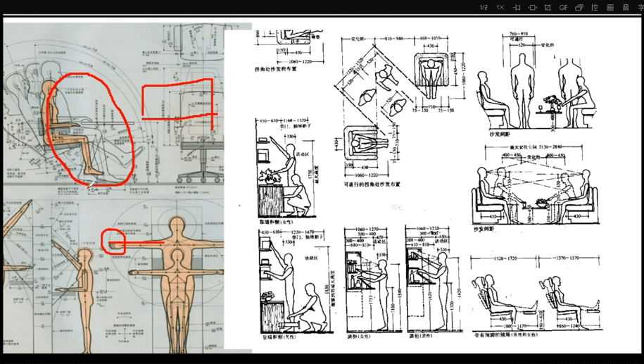The width and height of the screenshot is (644, 364).
Task: Click the small red box on the hand
Action: (113, 241)
